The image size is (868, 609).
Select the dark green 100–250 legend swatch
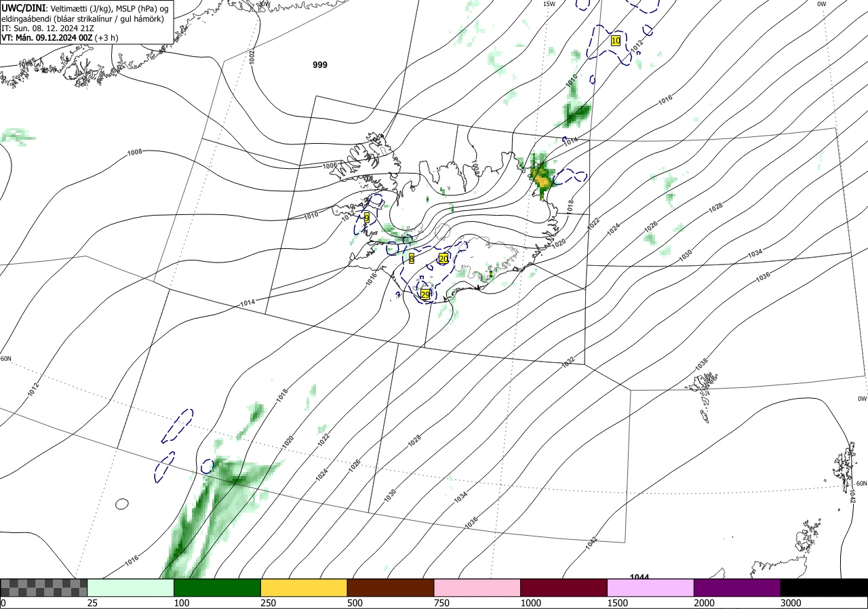pyautogui.click(x=217, y=587)
